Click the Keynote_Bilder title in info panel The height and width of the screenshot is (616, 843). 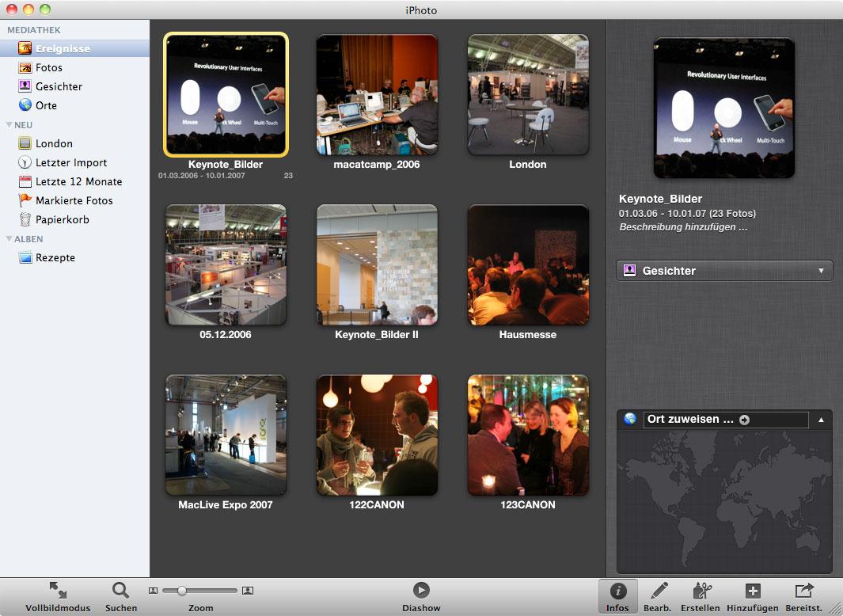660,199
